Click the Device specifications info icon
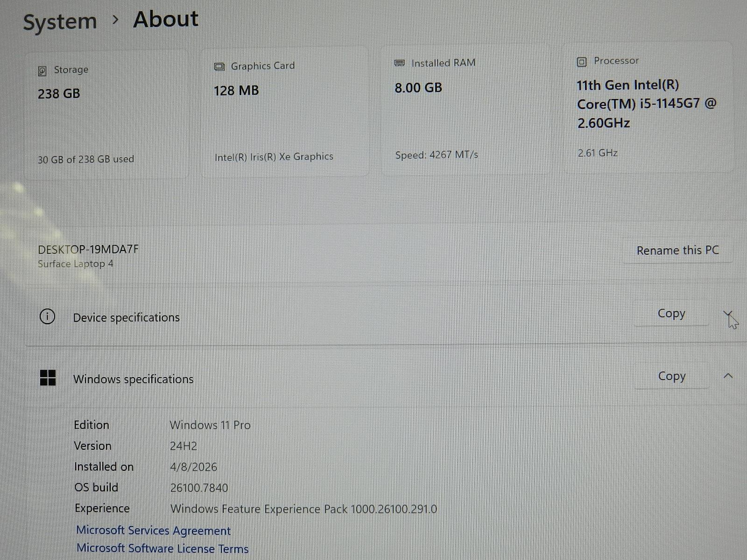This screenshot has width=747, height=560. coord(47,316)
